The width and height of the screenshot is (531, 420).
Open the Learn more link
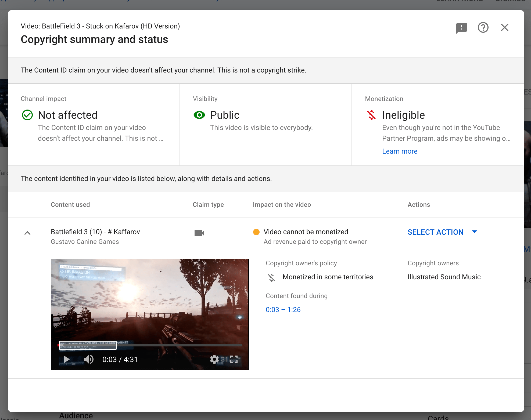pyautogui.click(x=400, y=151)
